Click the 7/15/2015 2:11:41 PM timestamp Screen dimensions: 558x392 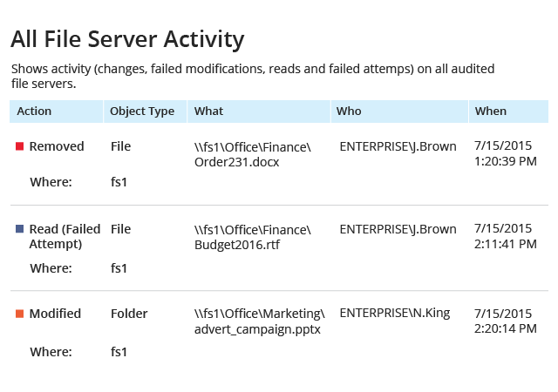(x=506, y=236)
